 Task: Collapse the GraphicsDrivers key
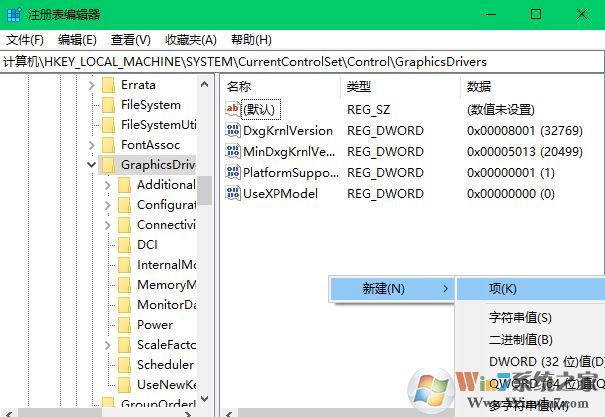click(91, 165)
